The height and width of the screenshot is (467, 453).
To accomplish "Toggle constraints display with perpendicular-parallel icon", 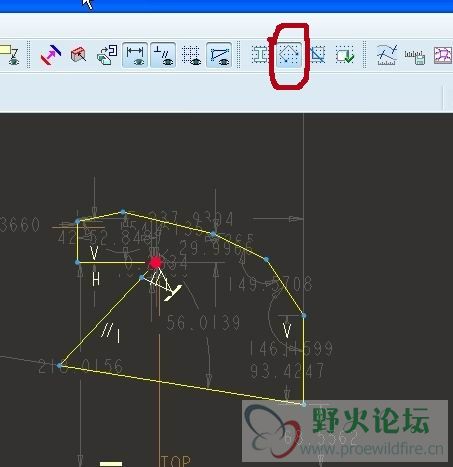I will click(x=163, y=55).
